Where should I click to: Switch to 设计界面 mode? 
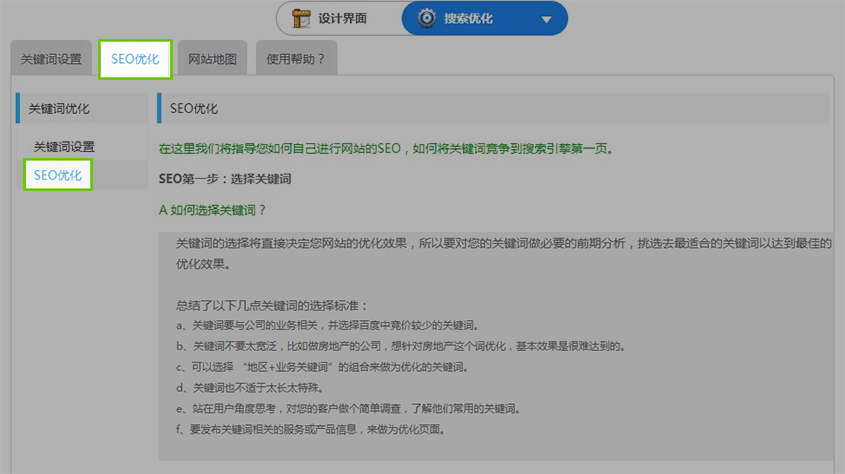343,18
